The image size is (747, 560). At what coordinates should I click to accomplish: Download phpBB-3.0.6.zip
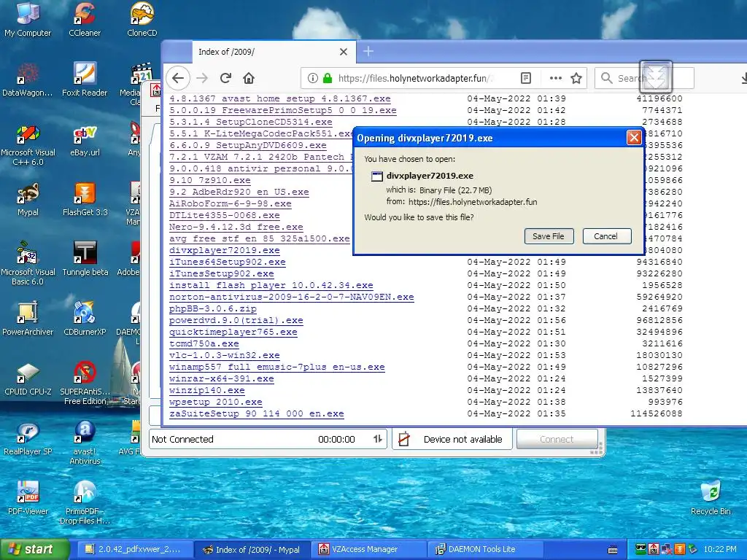(x=213, y=308)
